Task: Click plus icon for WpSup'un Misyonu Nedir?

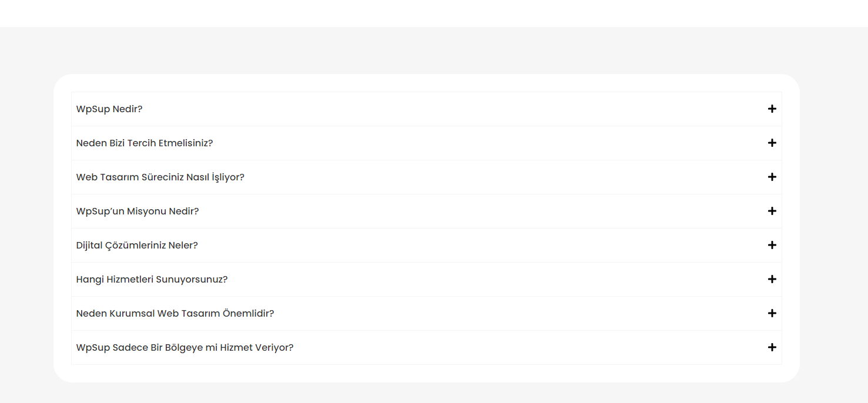Action: [772, 211]
